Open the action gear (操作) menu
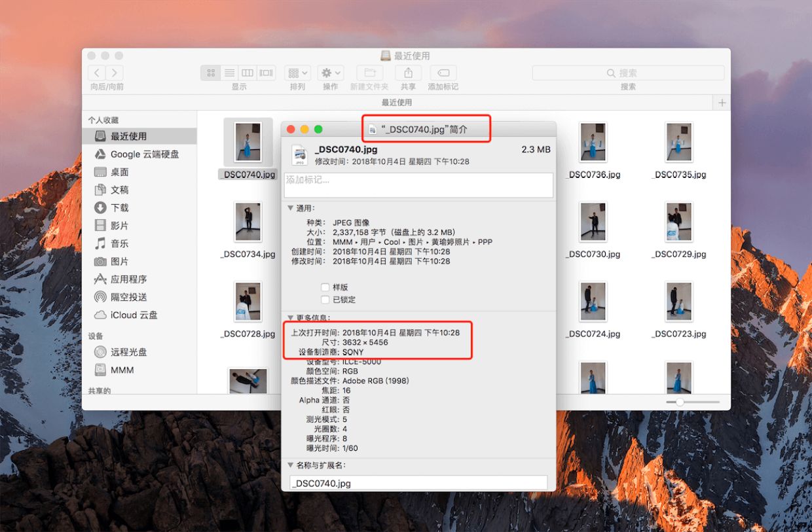 pos(331,73)
